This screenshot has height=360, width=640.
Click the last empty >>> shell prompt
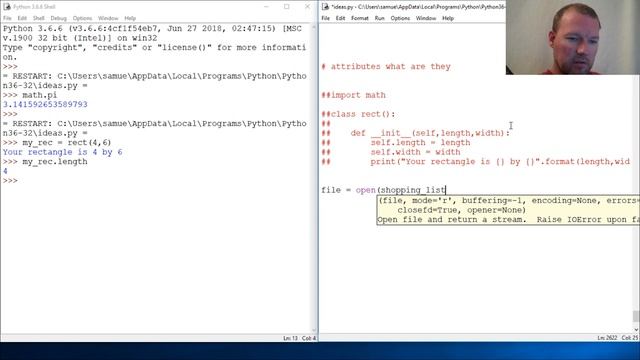coord(10,180)
